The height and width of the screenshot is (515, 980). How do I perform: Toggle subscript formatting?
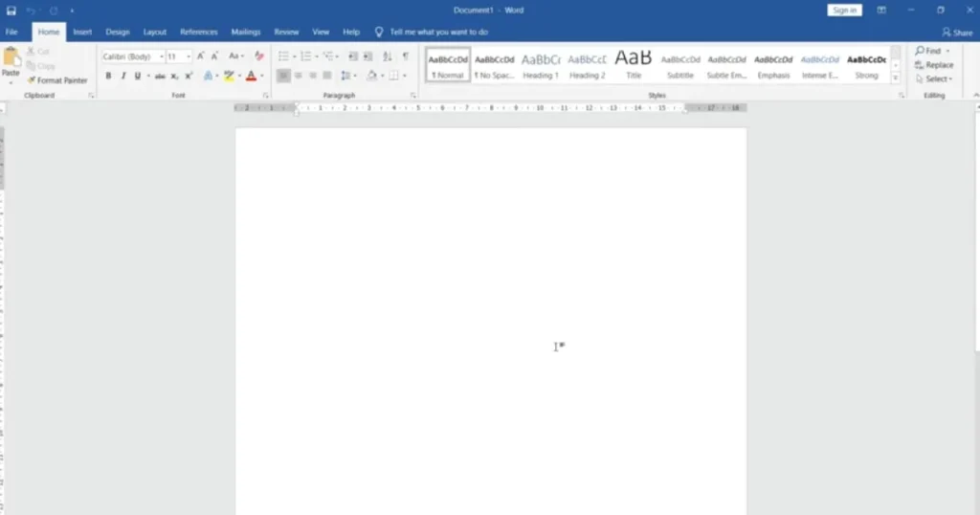point(174,77)
